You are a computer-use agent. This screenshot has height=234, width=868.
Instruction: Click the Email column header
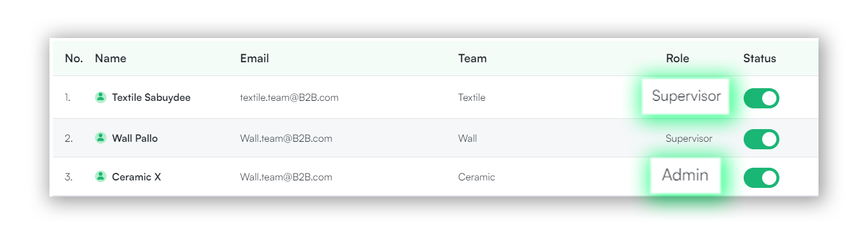(x=254, y=58)
